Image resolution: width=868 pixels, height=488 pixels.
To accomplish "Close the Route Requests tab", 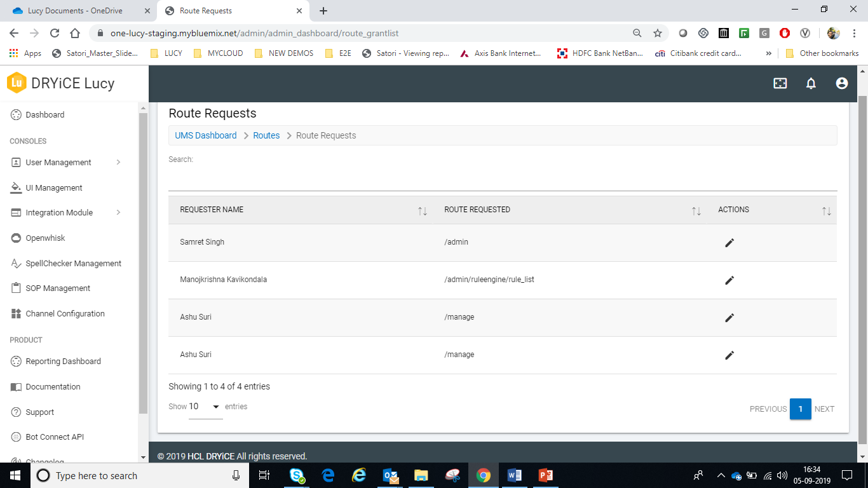I will [299, 11].
